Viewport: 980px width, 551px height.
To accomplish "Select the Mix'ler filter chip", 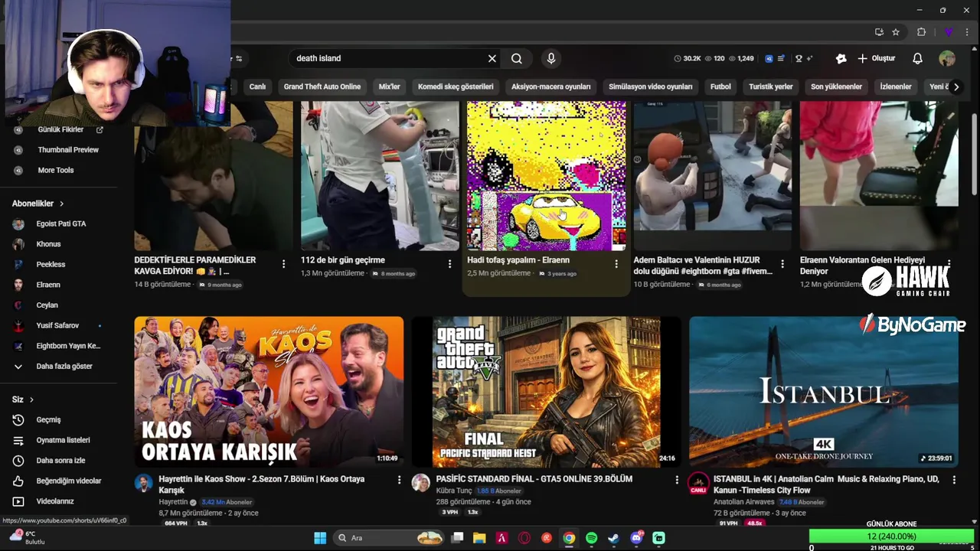I will coord(389,86).
